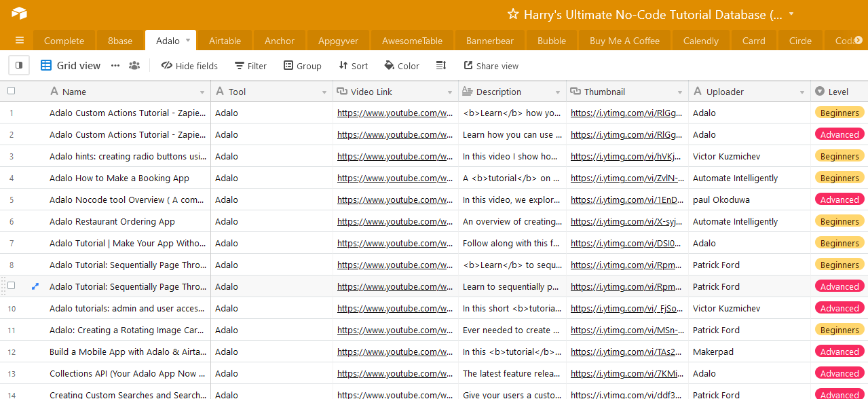Click the Airtable logo icon

pos(19,13)
